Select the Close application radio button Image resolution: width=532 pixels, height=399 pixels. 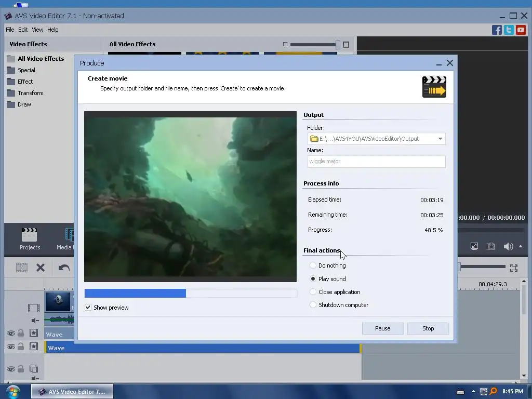[313, 292]
